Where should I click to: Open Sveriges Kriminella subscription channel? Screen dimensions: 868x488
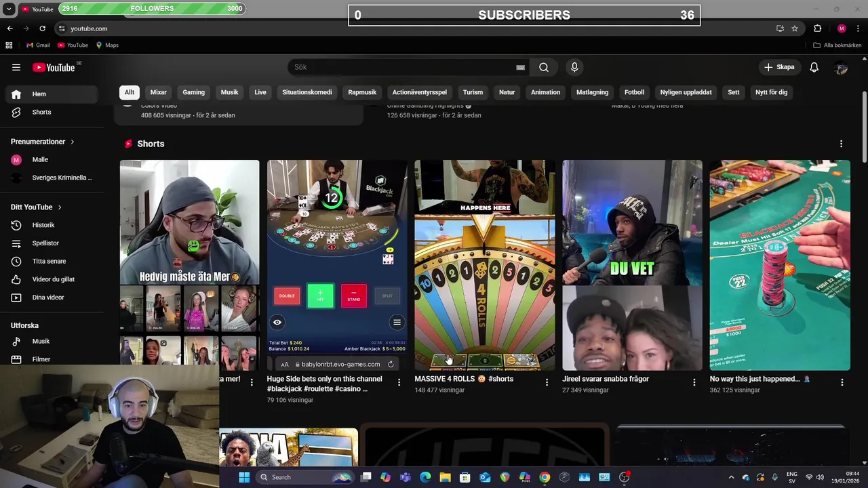point(52,178)
